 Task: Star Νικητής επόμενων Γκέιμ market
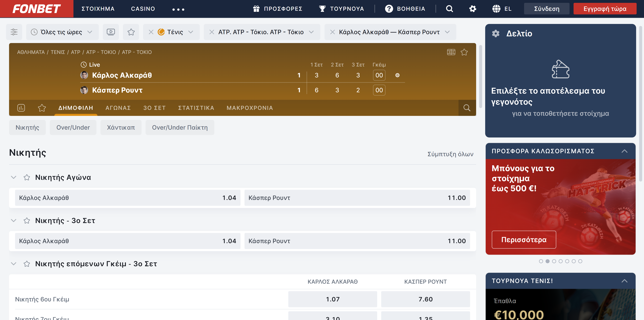pos(27,264)
